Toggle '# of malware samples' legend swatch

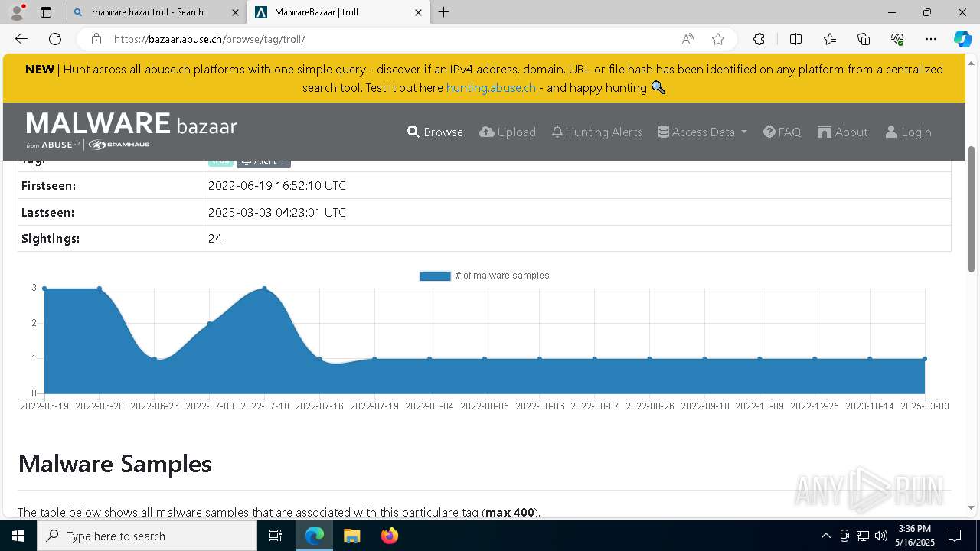(435, 275)
